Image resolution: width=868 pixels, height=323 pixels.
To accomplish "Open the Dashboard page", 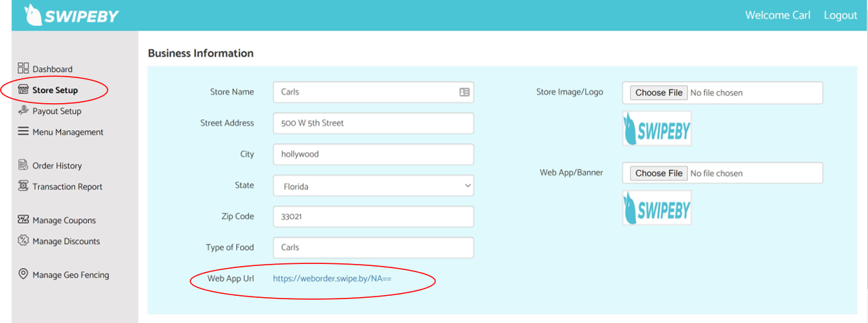I will pos(52,69).
